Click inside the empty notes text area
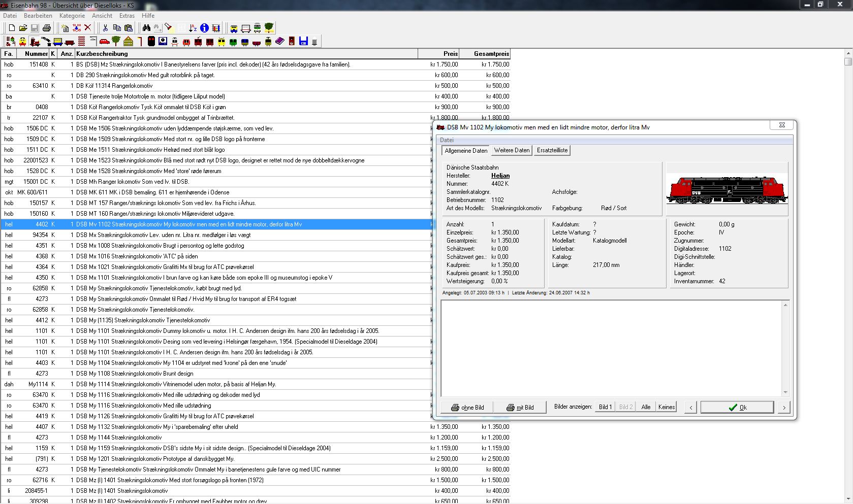 611,348
